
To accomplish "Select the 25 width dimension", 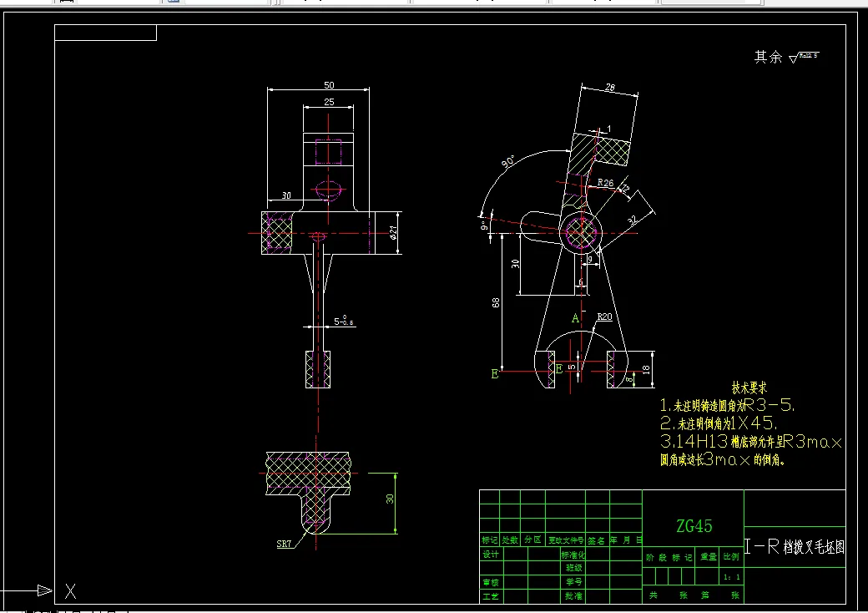I will point(329,102).
